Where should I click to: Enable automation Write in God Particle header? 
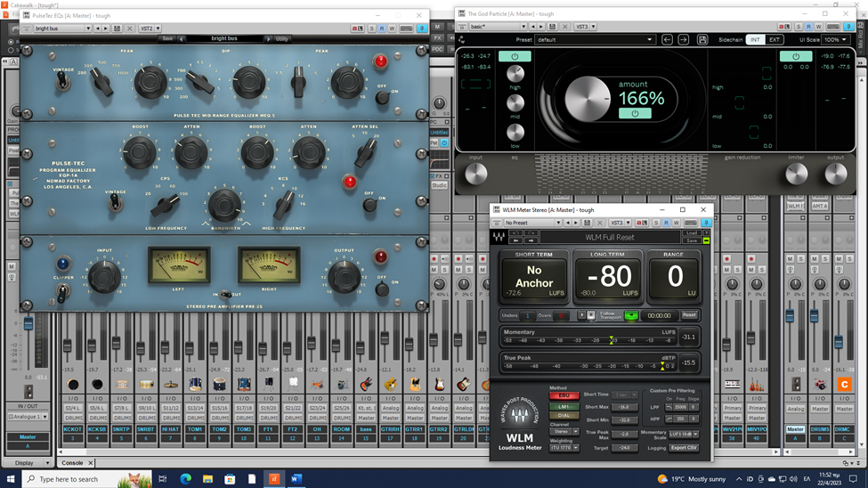818,27
